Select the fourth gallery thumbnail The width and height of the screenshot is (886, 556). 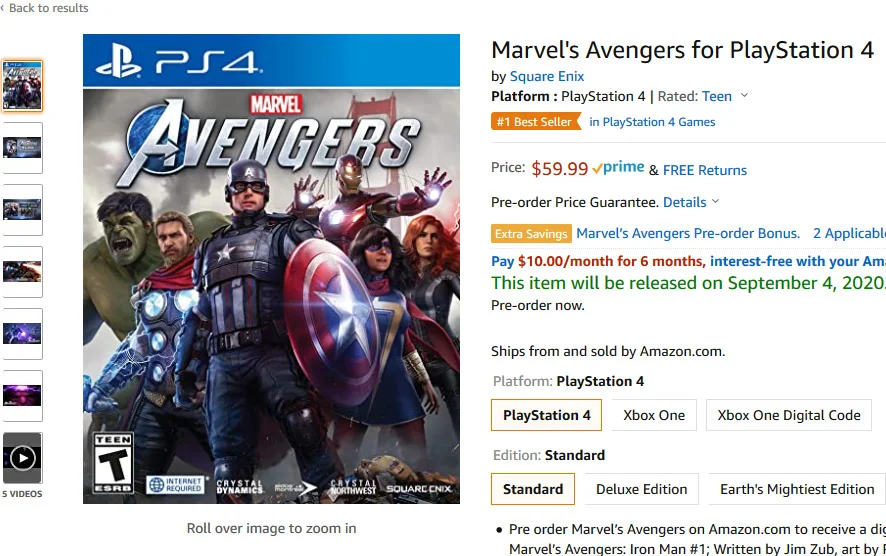click(23, 272)
